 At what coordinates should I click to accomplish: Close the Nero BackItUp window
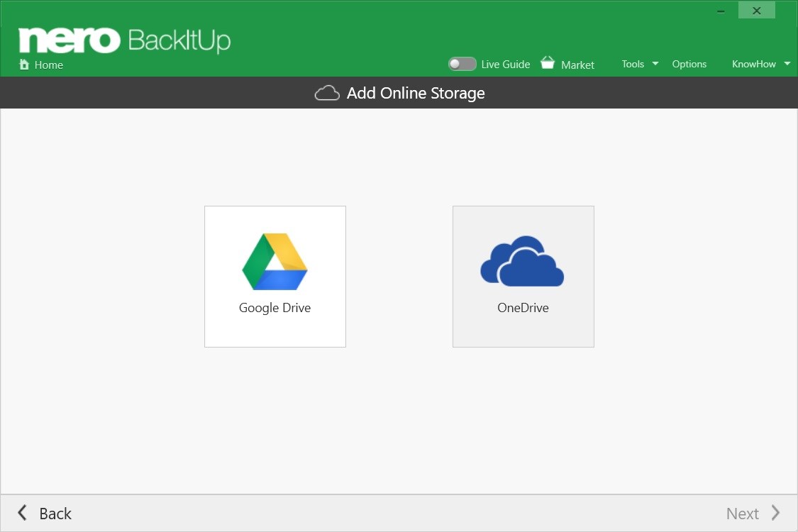[x=757, y=11]
